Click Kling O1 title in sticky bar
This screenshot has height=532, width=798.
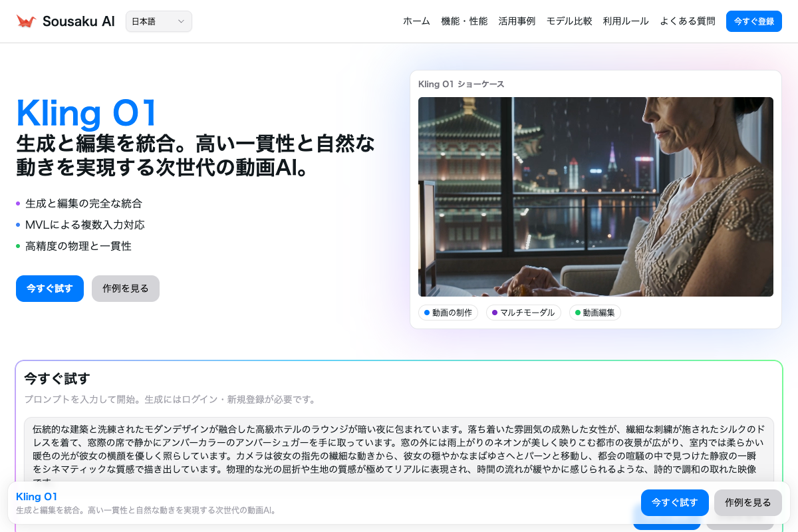tap(37, 497)
